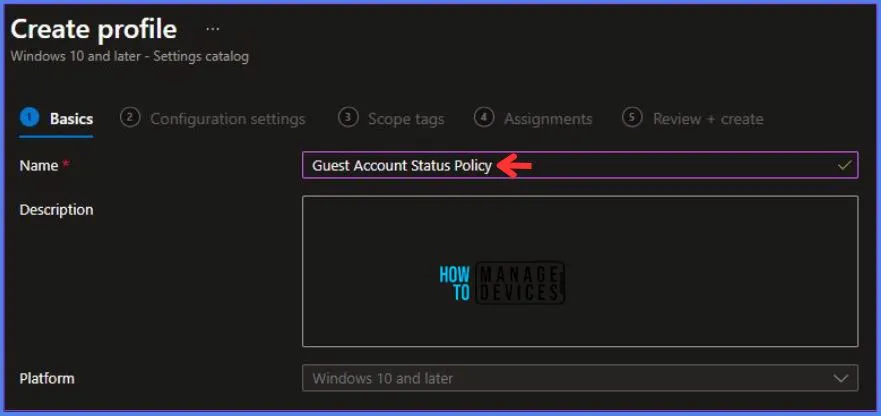Click the 'Description' label

coord(56,210)
